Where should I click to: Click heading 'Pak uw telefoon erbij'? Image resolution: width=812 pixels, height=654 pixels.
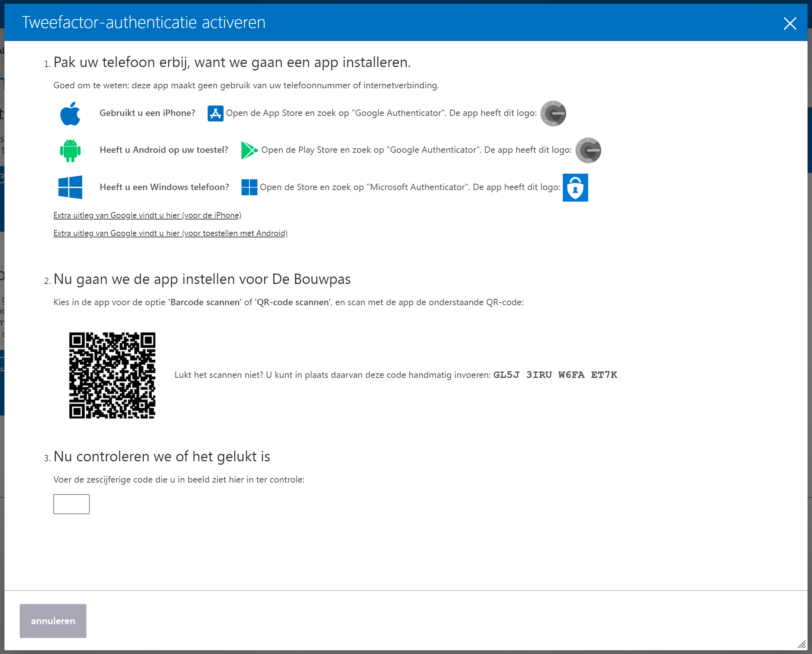point(232,62)
